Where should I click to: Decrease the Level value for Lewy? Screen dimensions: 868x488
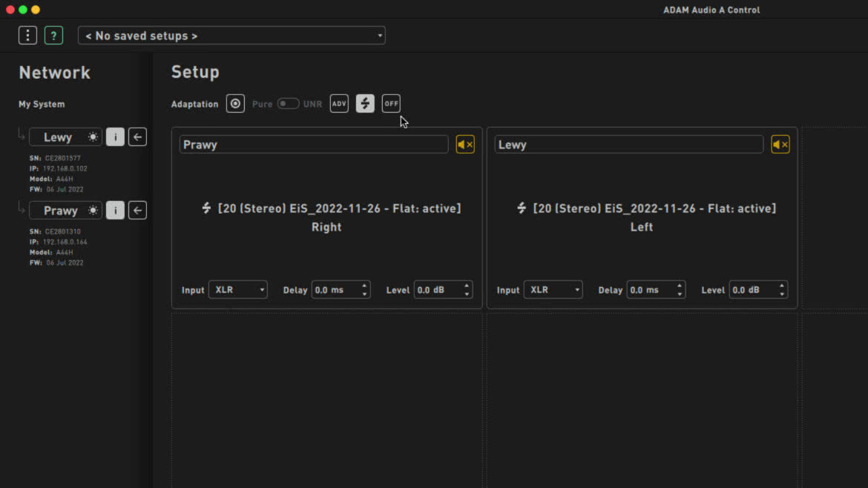pos(782,294)
